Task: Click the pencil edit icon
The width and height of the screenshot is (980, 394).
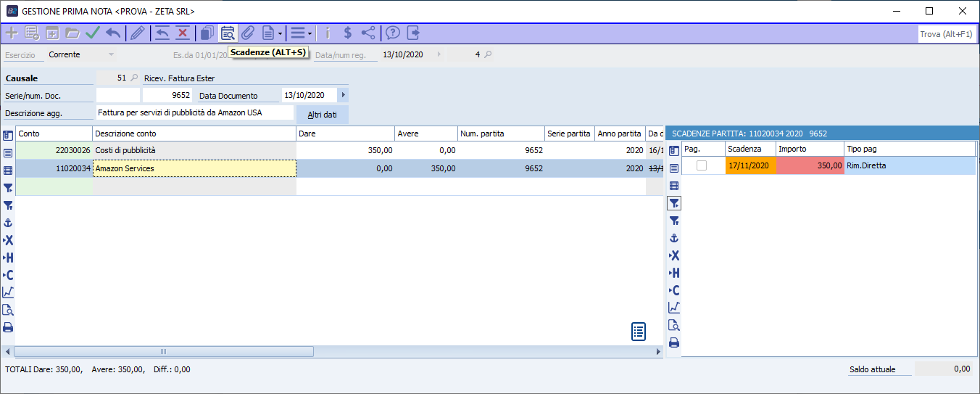Action: pos(137,33)
